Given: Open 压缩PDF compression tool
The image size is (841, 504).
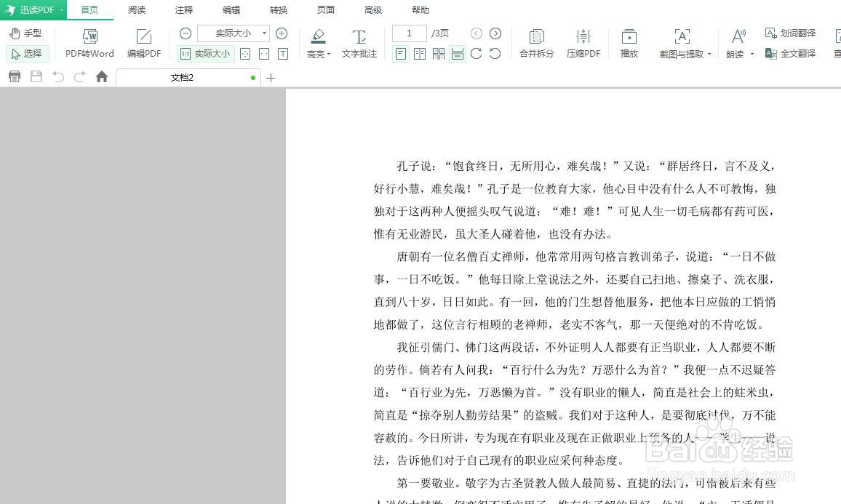Looking at the screenshot, I should (583, 44).
